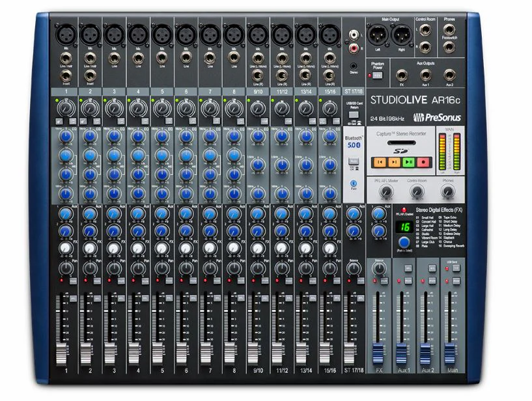The height and width of the screenshot is (401, 532).
Task: Click the MAIN level LED meter
Action: [x=449, y=152]
